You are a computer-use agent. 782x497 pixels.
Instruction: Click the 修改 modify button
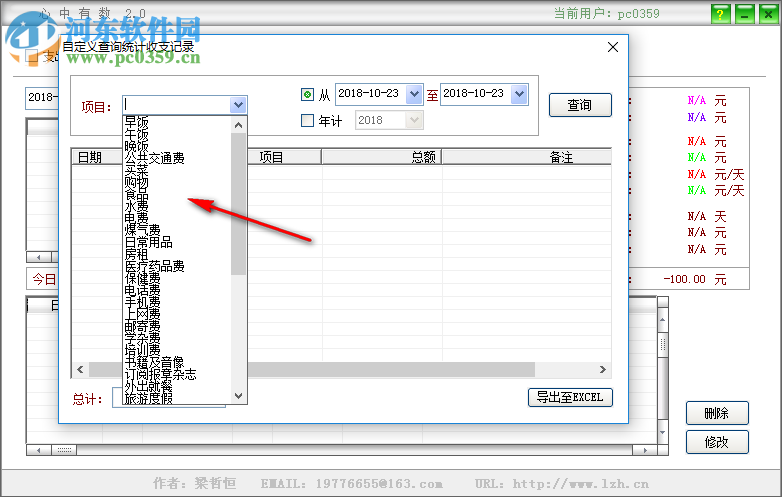point(717,442)
